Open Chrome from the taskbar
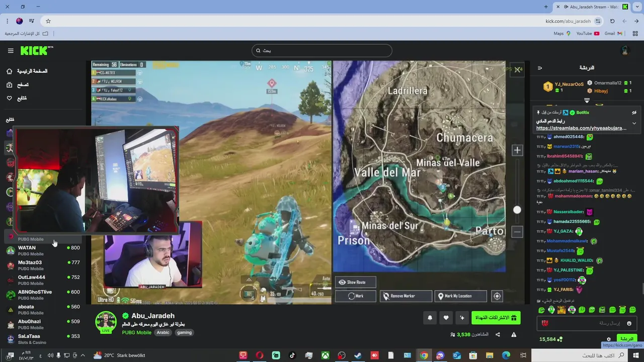This screenshot has height=362, width=644. coord(424,355)
